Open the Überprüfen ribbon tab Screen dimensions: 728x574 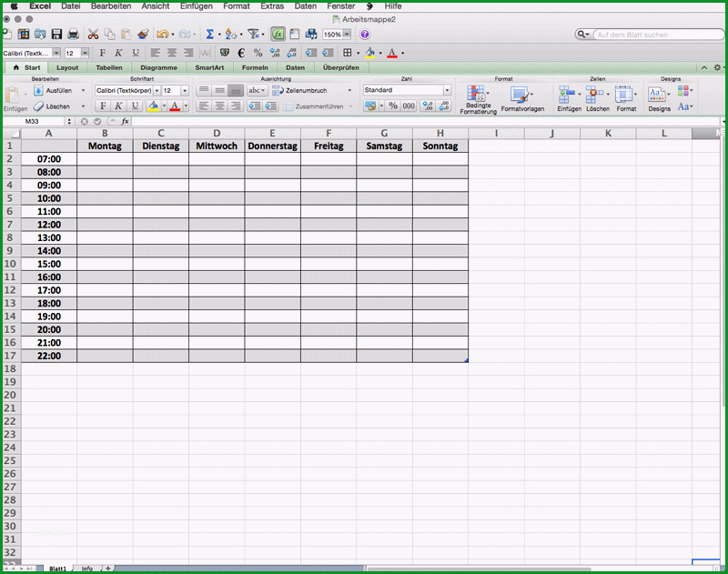point(340,67)
